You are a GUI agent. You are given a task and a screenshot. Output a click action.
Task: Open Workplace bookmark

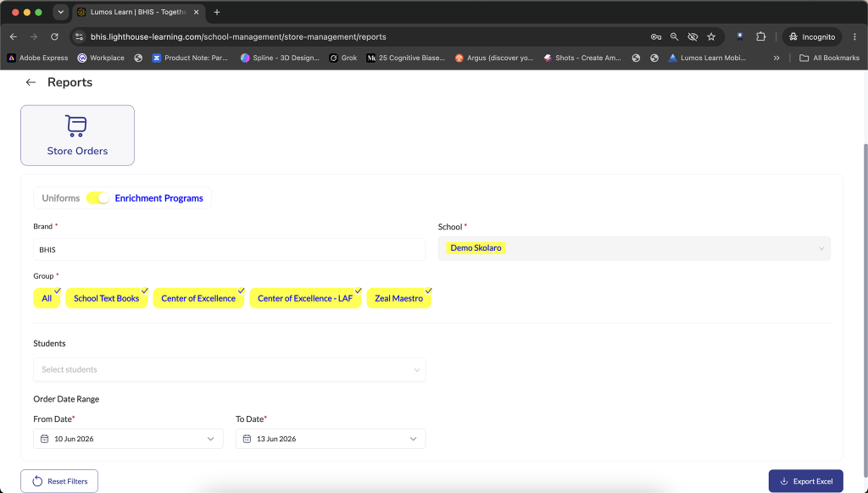101,58
